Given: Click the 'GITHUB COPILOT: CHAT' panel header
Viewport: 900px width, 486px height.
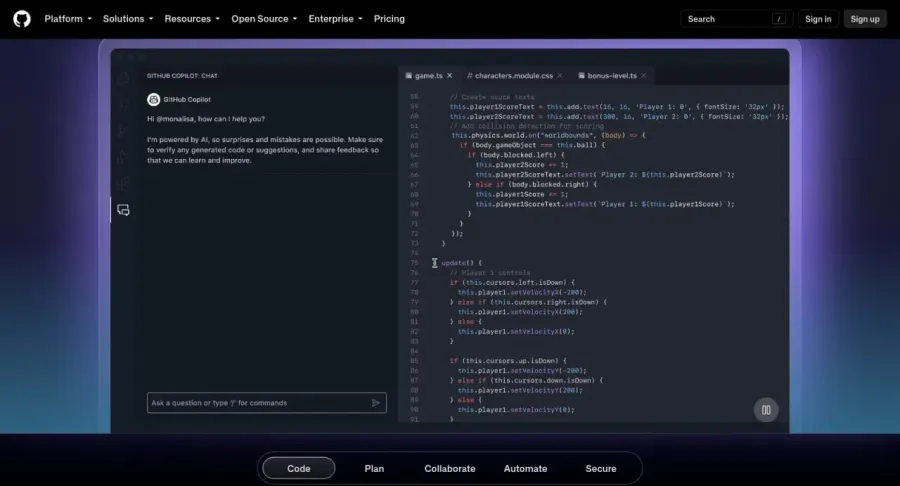Looking at the screenshot, I should click(182, 76).
